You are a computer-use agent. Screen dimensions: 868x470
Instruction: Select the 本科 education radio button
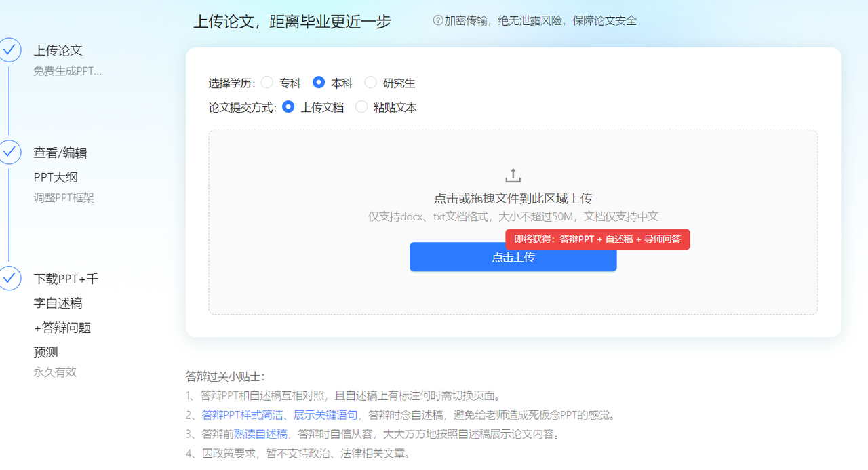(319, 83)
